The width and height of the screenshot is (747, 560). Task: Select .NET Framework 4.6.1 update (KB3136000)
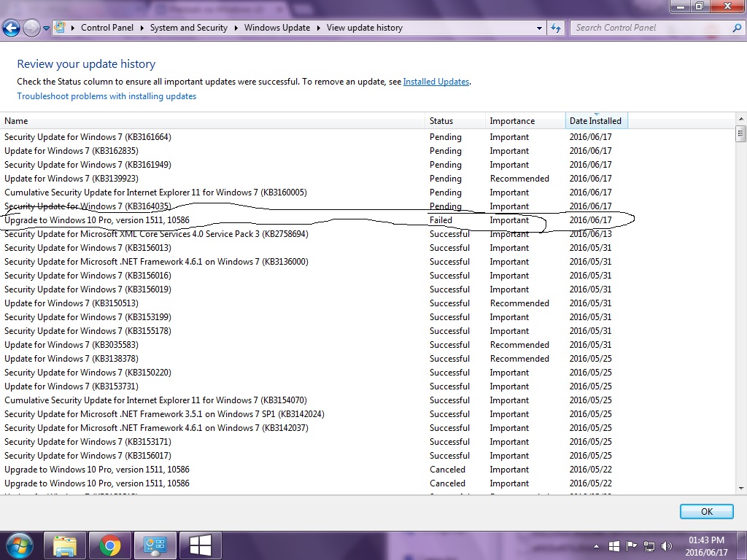coord(314,262)
